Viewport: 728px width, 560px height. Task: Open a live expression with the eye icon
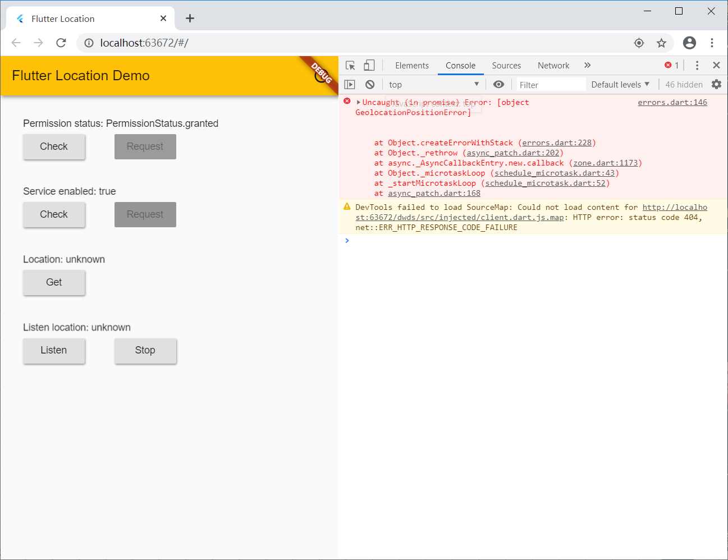point(498,84)
